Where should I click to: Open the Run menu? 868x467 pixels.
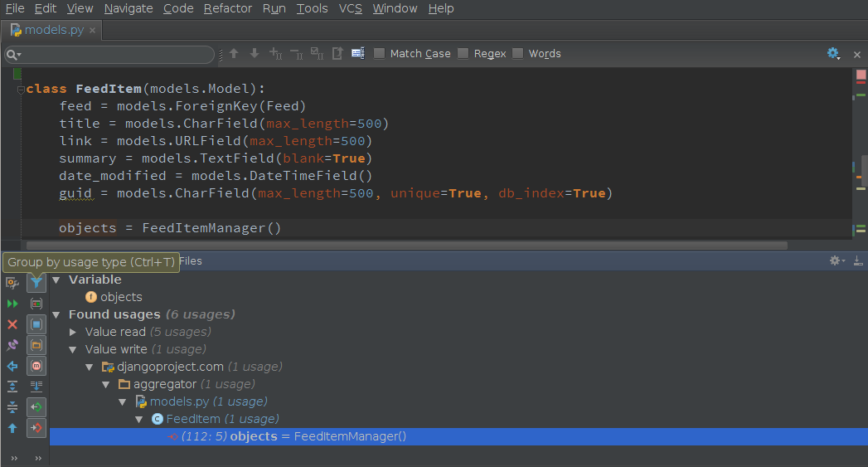point(274,8)
